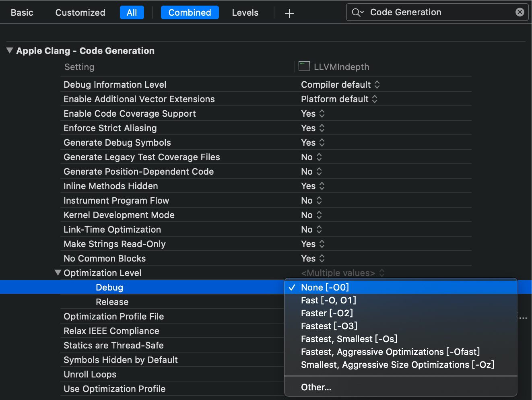Choose Faster [-O2] optimization

pyautogui.click(x=401, y=313)
